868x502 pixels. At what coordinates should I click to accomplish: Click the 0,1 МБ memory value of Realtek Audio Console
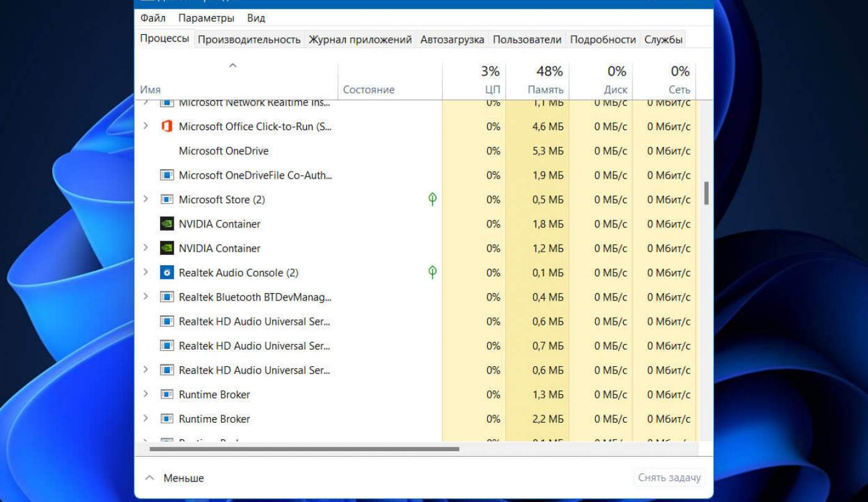[548, 273]
